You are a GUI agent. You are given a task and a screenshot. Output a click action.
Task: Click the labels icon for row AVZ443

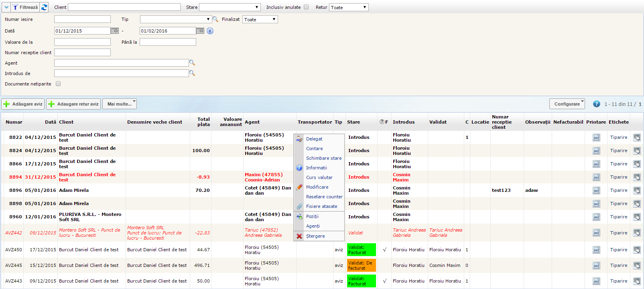pos(637,281)
